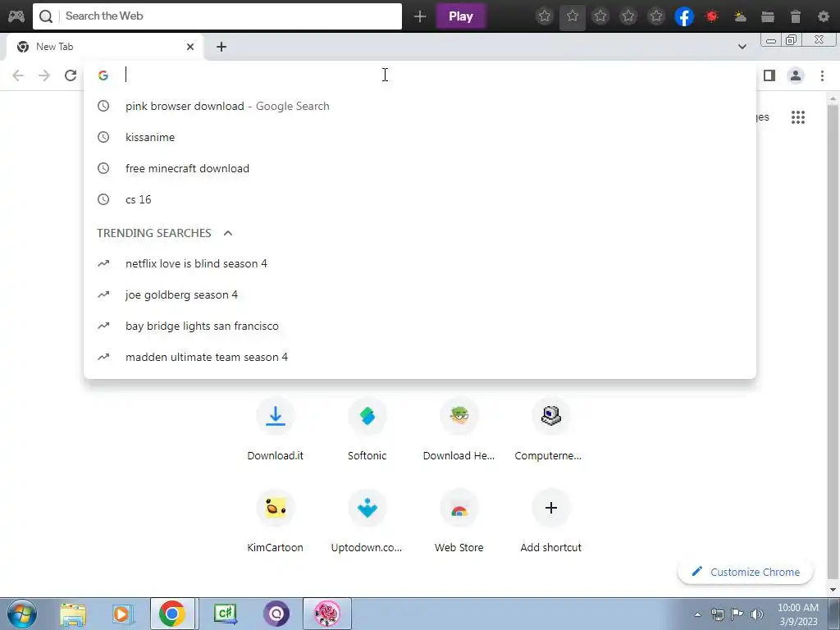Open the side panel icon
840x630 pixels.
tap(769, 75)
